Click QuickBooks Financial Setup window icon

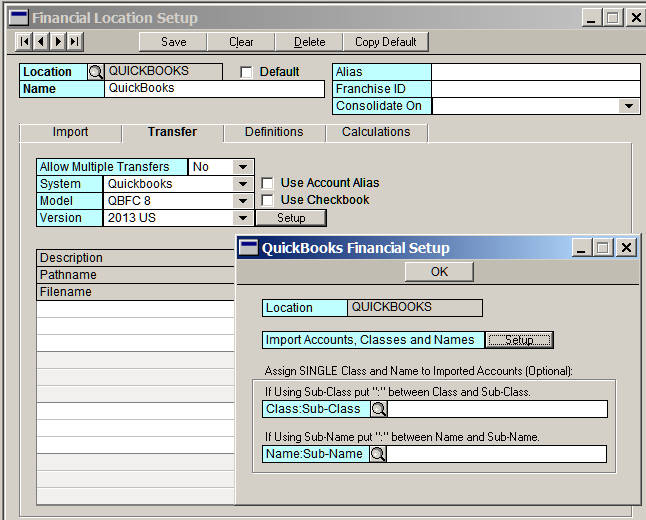(248, 248)
